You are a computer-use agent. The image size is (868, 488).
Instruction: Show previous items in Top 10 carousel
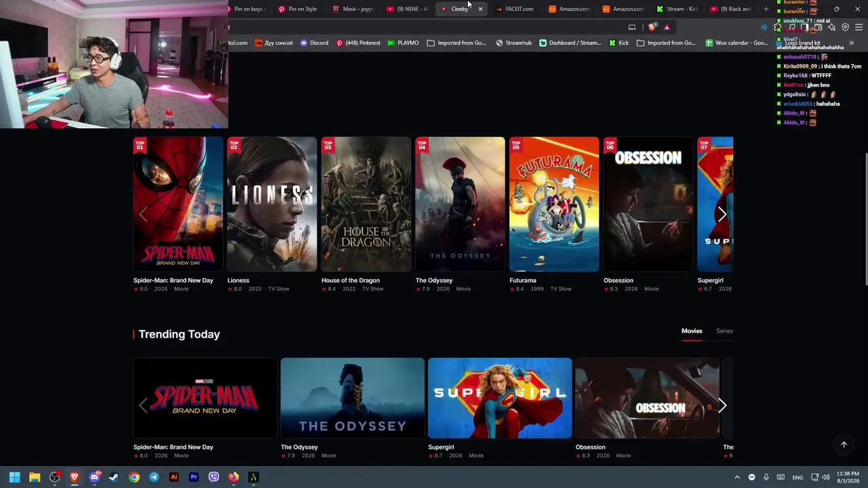coord(143,214)
